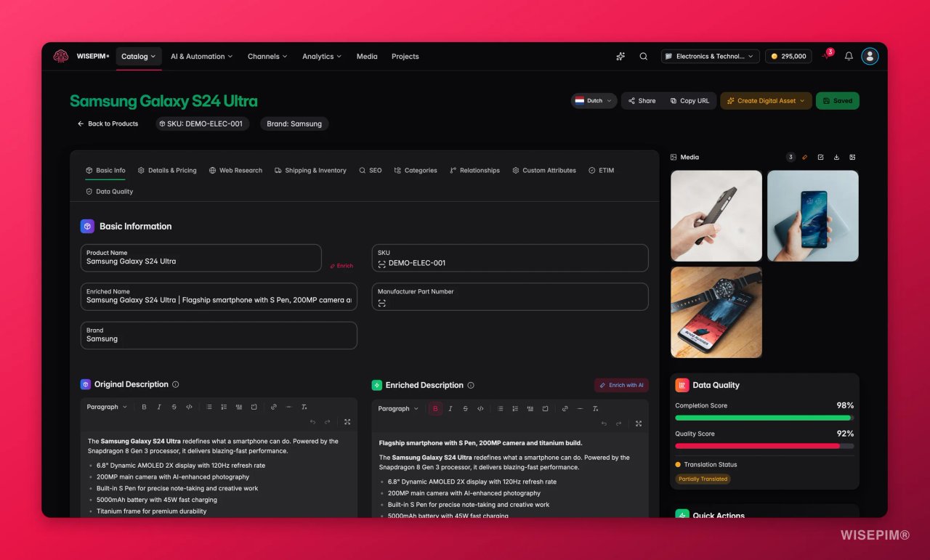This screenshot has width=930, height=560.
Task: Clear formatting in Enriched Description toolbar
Action: (596, 408)
